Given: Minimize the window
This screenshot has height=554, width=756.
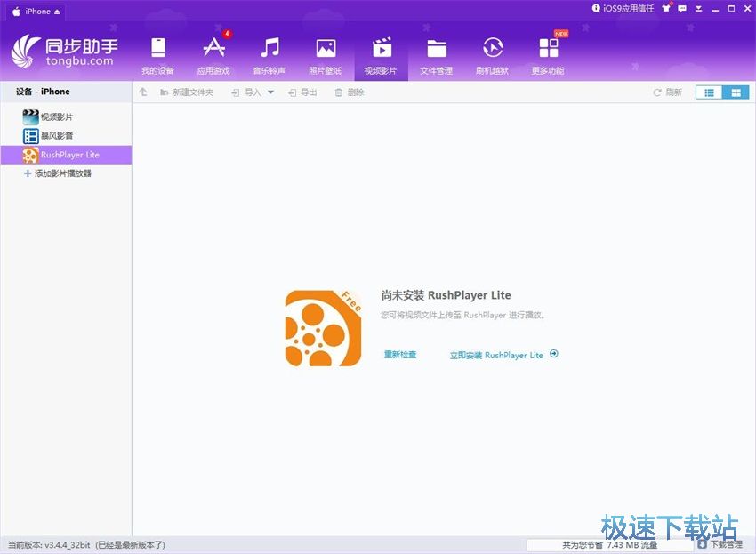Looking at the screenshot, I should 715,9.
